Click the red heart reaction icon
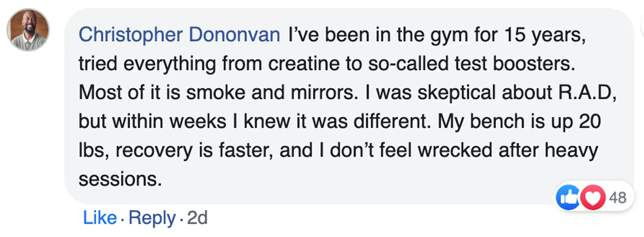The width and height of the screenshot is (644, 237). click(593, 197)
